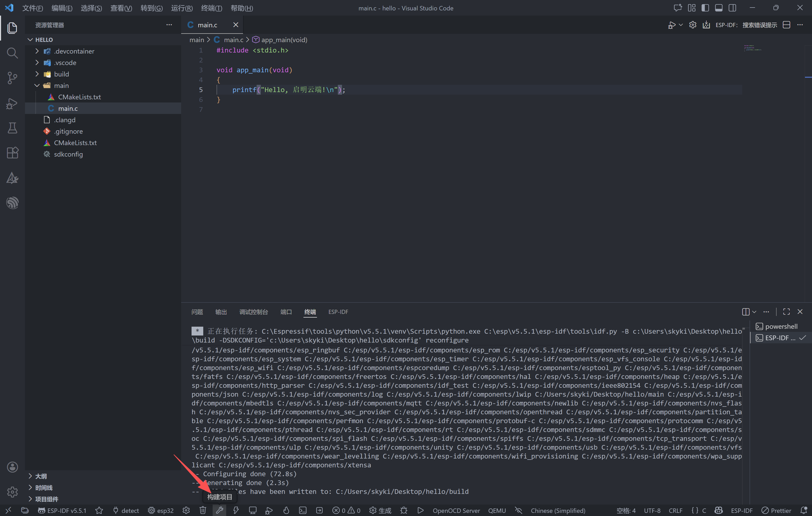Toggle editor split layout in editor toolbar

[786, 25]
